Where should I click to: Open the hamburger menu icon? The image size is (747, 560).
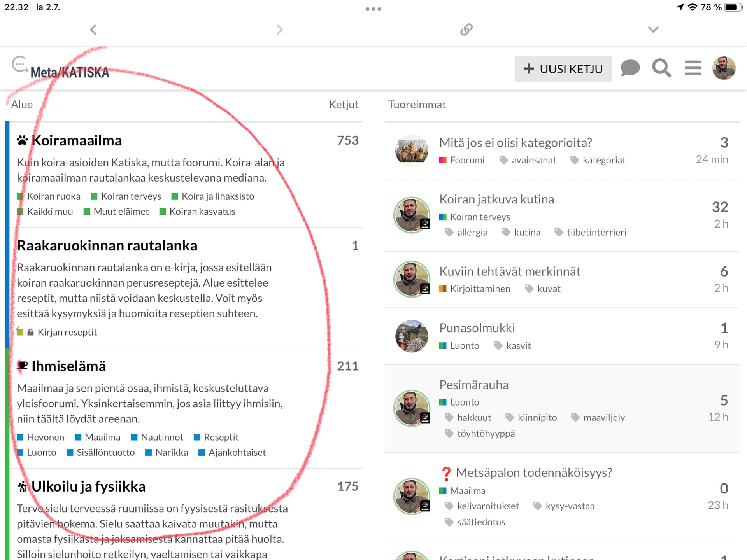(x=693, y=68)
